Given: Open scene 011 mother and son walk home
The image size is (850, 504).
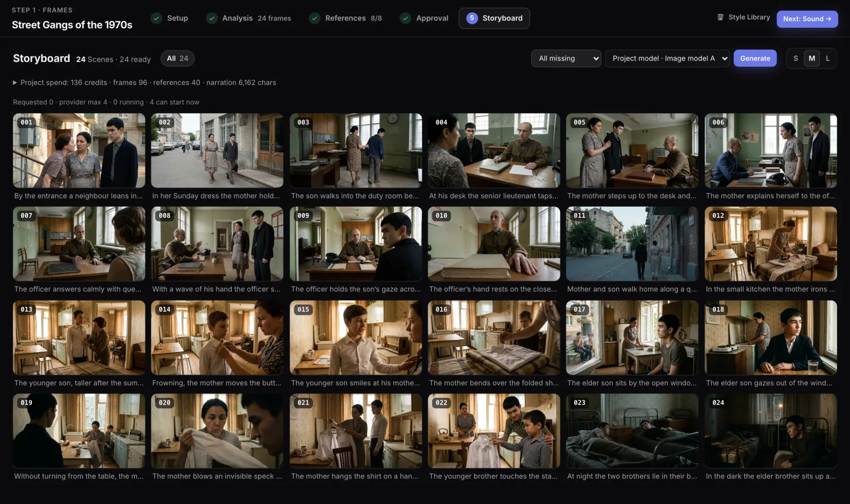Looking at the screenshot, I should point(632,244).
